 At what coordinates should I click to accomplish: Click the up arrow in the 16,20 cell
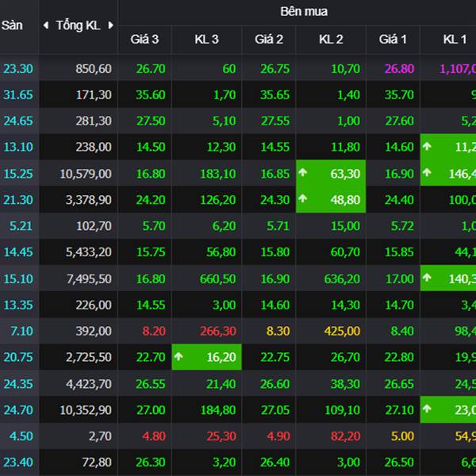click(x=179, y=357)
